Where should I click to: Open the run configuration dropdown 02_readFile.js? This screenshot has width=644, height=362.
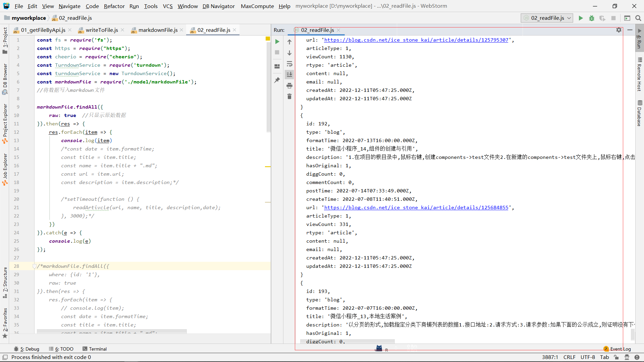click(x=547, y=18)
